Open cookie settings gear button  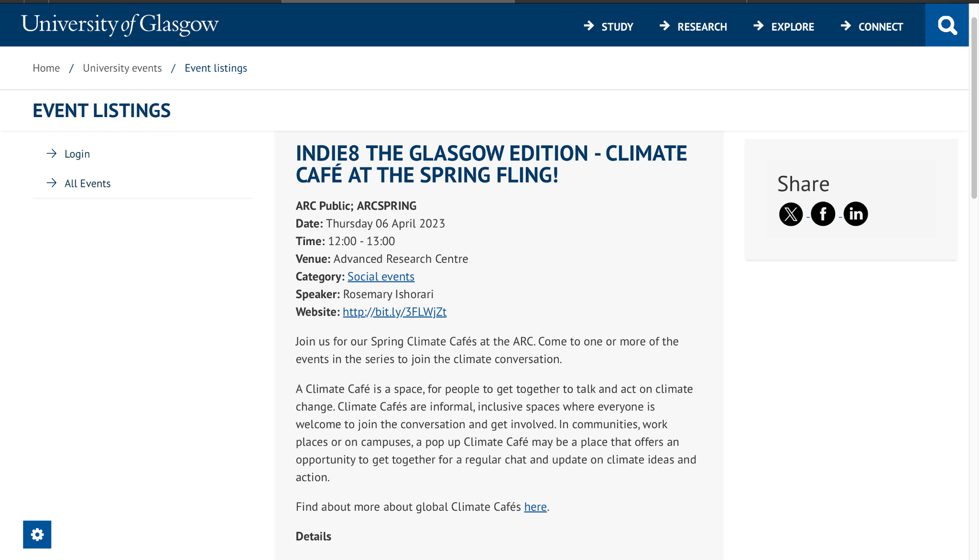(37, 534)
